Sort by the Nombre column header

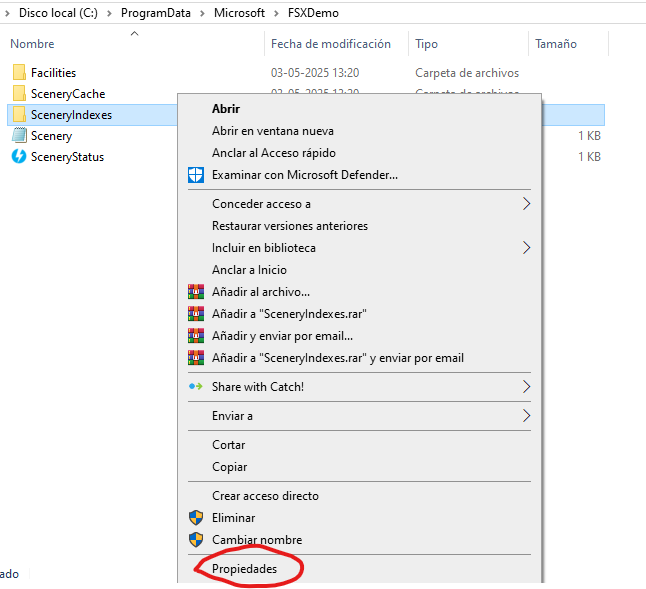[33, 44]
